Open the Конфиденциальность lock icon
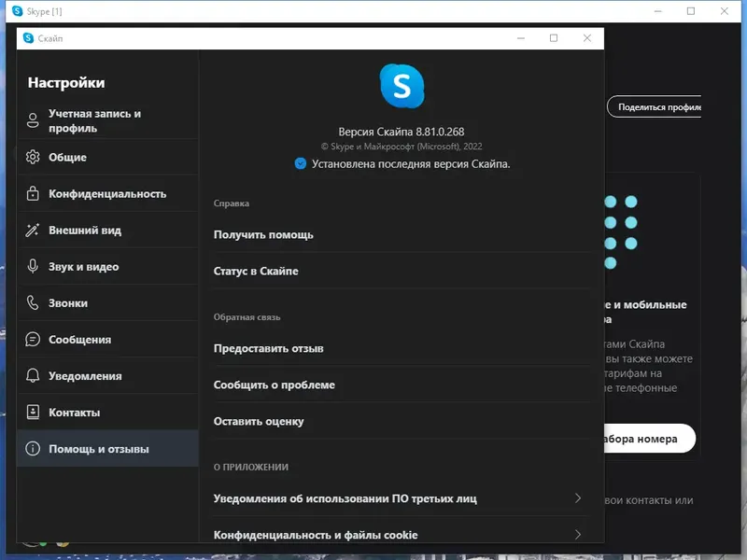Screen dimensions: 747x560 click(x=31, y=193)
